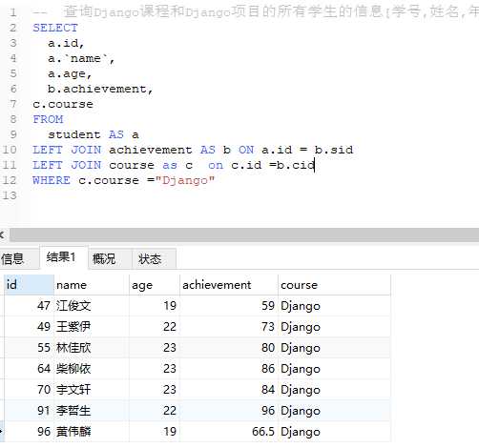Select the name cell 江俊文

[92, 306]
